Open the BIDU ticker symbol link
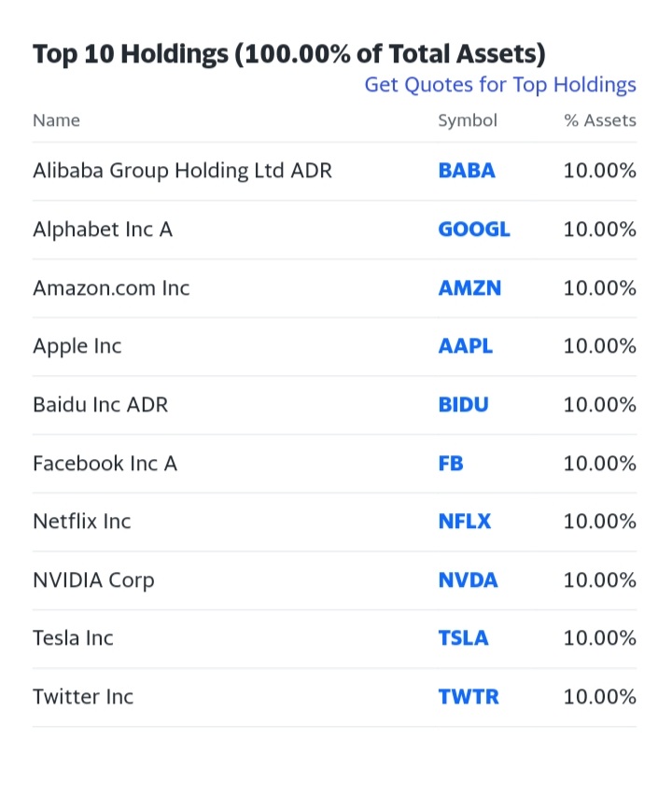Viewport: 672px width, 809px height. pyautogui.click(x=464, y=405)
